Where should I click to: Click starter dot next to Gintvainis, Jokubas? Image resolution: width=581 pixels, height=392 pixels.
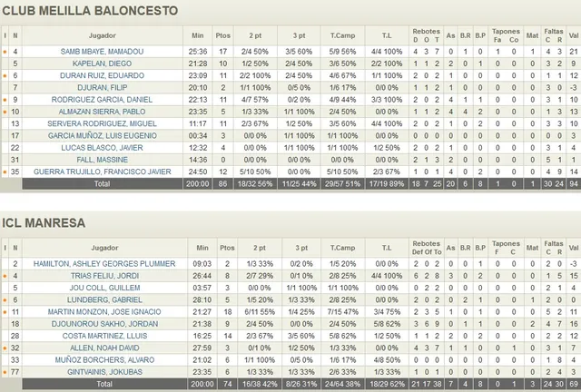click(x=5, y=370)
